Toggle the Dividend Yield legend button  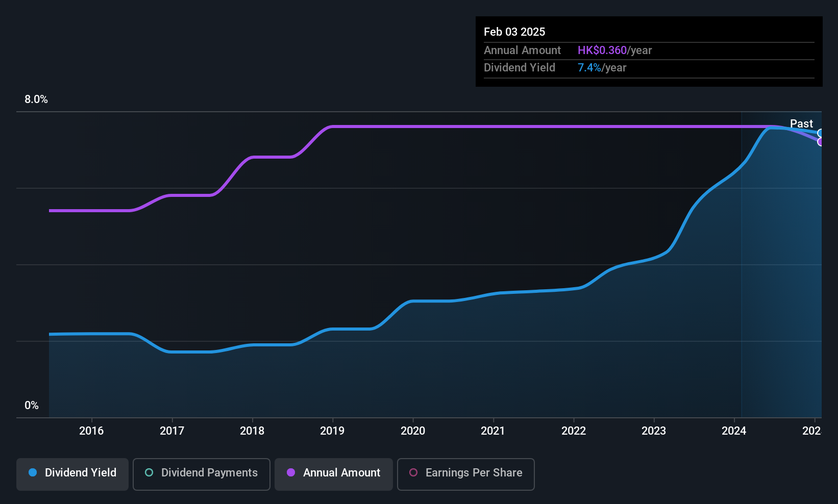click(x=72, y=473)
